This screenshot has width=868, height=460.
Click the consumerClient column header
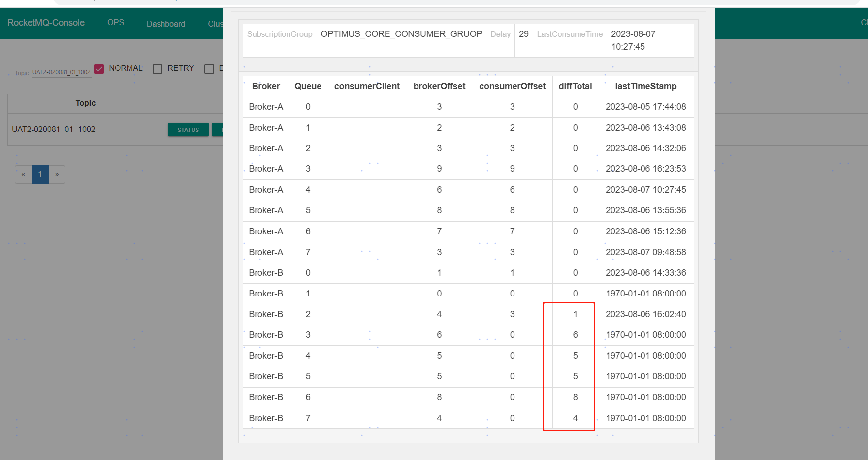click(x=367, y=86)
